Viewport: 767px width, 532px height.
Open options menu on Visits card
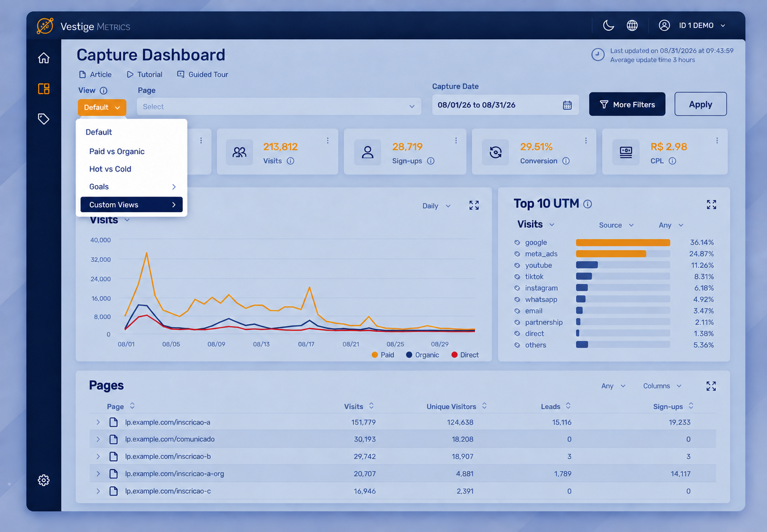pyautogui.click(x=327, y=141)
